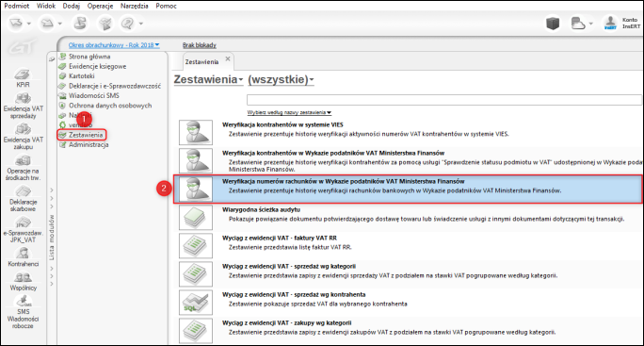
Task: Open Wyciąg z ewidencji VAT - faktury VAT RR
Action: pos(280,239)
